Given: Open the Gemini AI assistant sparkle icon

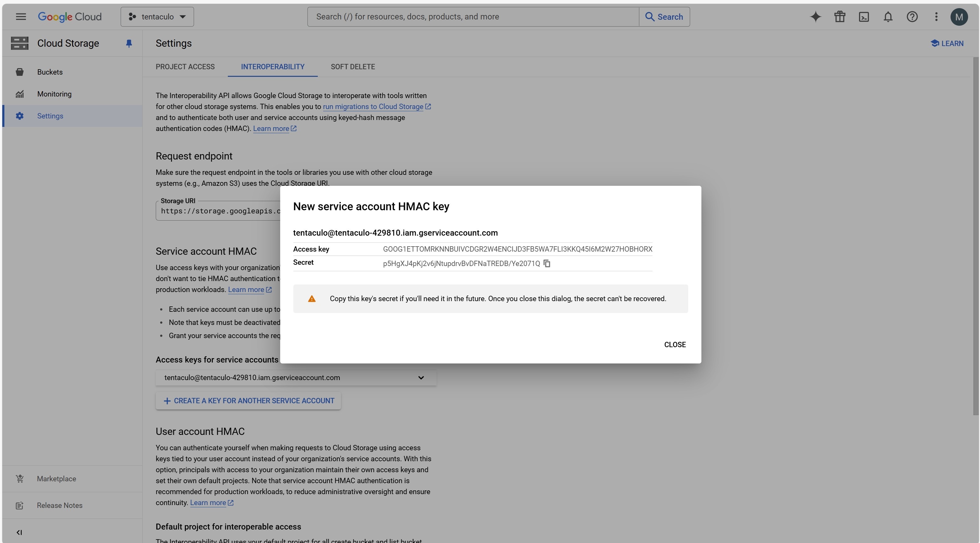Looking at the screenshot, I should (x=815, y=17).
